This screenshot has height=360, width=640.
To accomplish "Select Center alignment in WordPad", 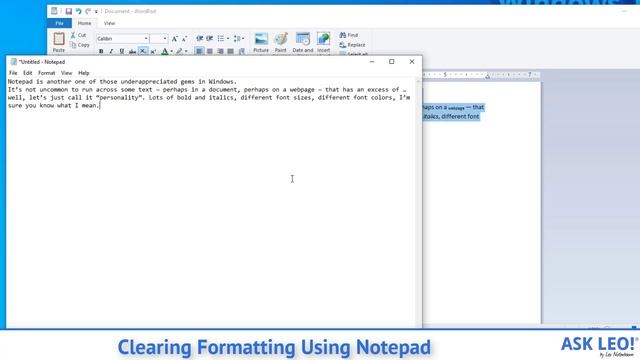I will click(x=210, y=51).
